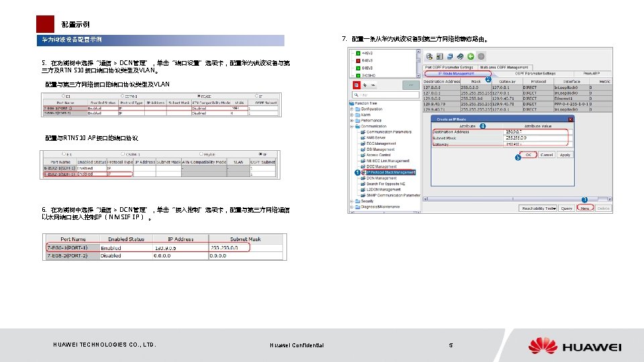Click the Destination Address column header
This screenshot has height=362, width=644.
pos(441,82)
